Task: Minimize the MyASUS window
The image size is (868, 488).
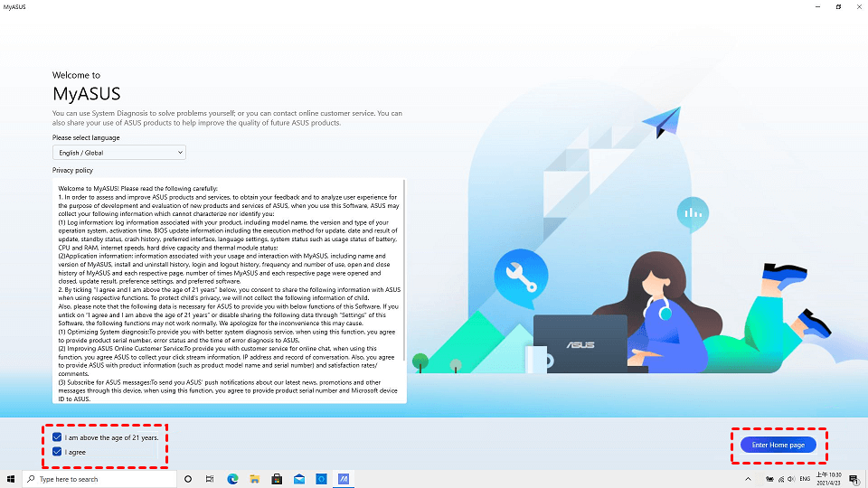Action: 817,6
